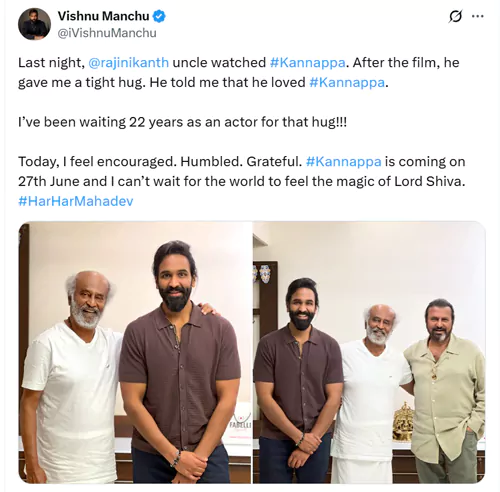Click the tweet text about 22 years
Viewport: 500px width, 492px height.
(x=182, y=122)
